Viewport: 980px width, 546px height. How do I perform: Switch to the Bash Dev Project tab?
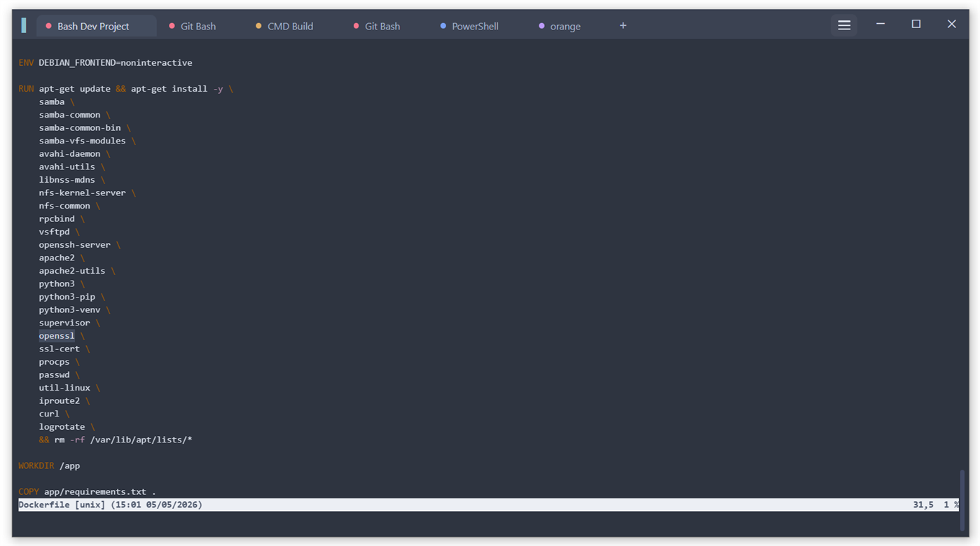[x=95, y=26]
